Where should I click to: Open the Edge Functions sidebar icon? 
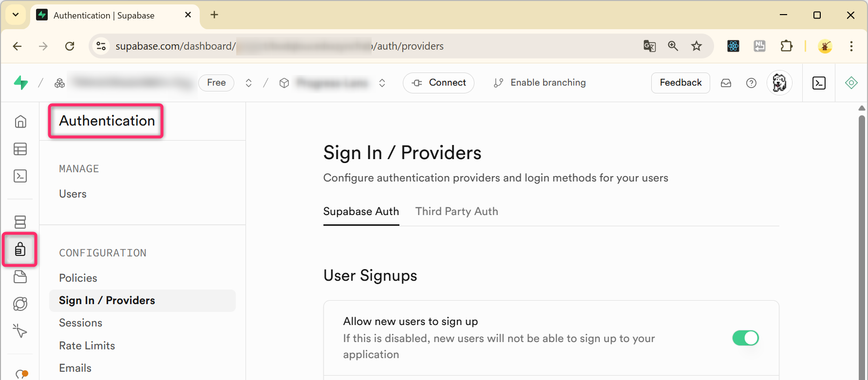point(20,304)
